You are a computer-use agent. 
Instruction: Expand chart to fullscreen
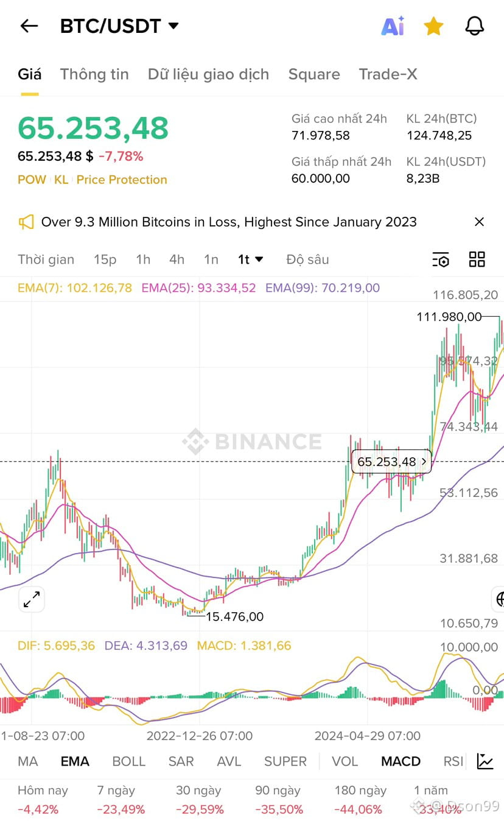[31, 599]
